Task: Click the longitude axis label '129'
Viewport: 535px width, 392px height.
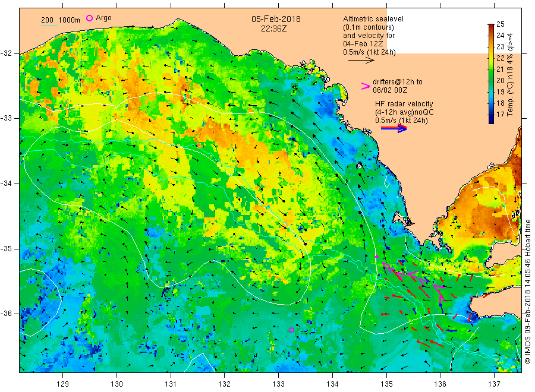Action: [63, 384]
